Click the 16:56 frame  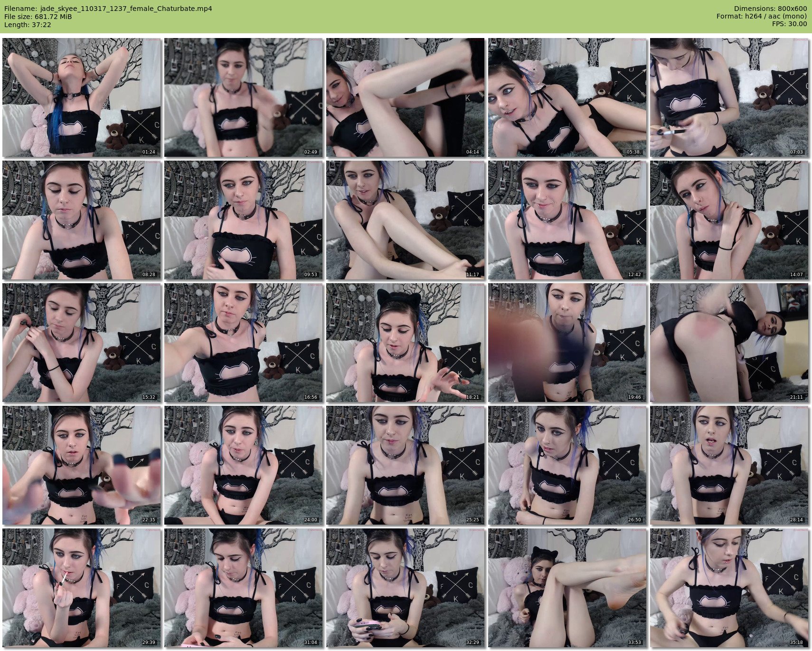[244, 343]
